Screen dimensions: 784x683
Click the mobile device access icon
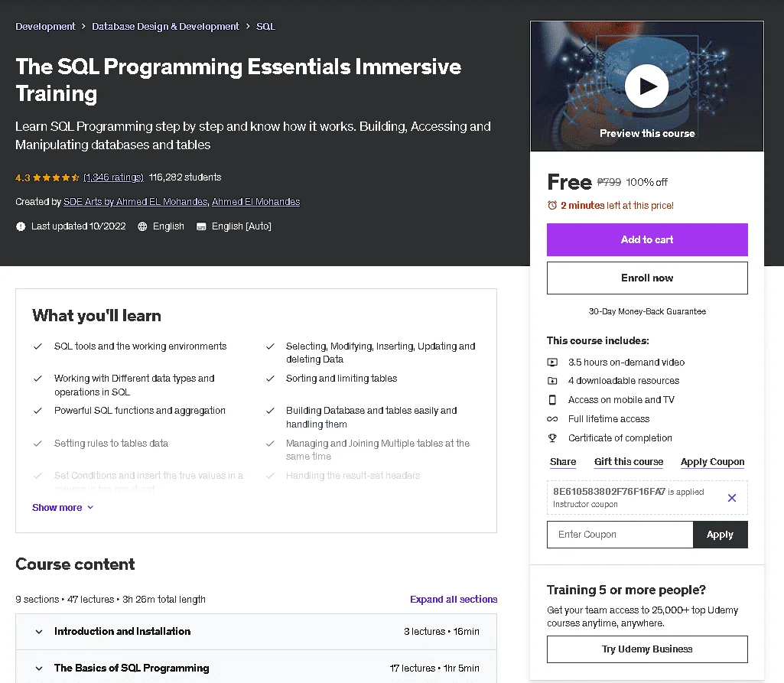[552, 400]
